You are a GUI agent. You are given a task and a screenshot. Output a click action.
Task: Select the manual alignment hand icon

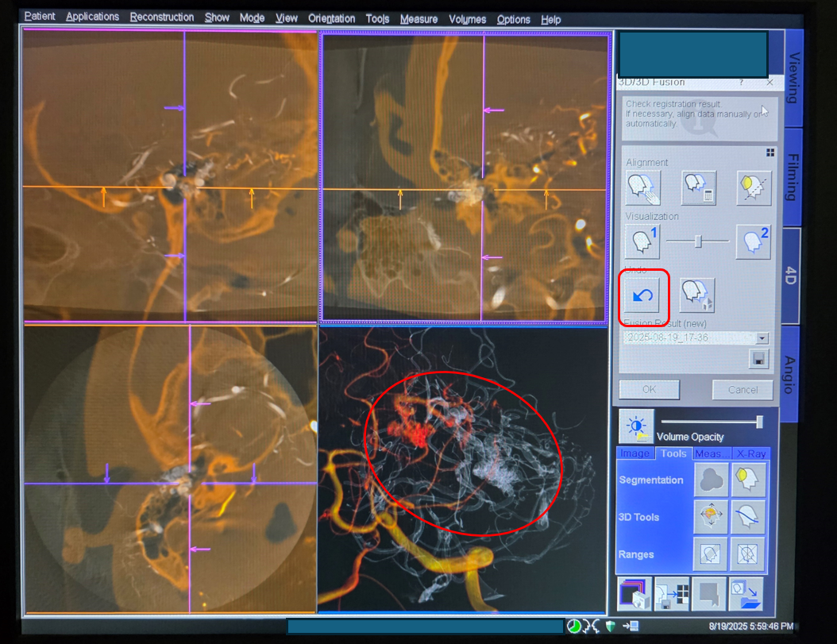pyautogui.click(x=643, y=187)
